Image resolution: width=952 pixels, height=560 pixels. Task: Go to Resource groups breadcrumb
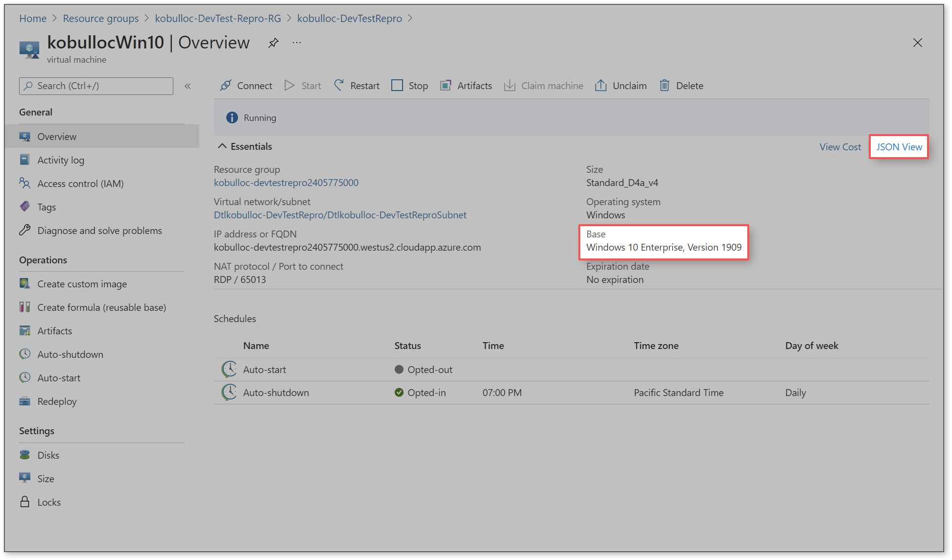[101, 19]
